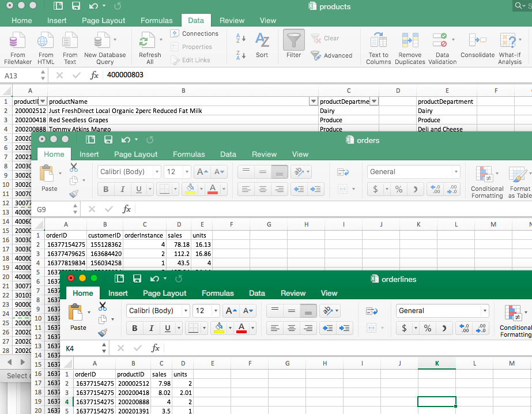Click the Save icon in orderlines title bar
The image size is (532, 414).
pos(137,278)
